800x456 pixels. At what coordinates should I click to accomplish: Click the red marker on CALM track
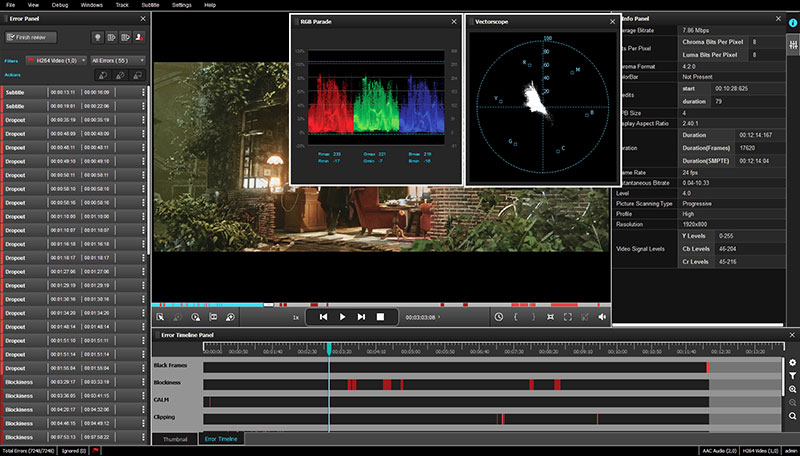pyautogui.click(x=210, y=402)
